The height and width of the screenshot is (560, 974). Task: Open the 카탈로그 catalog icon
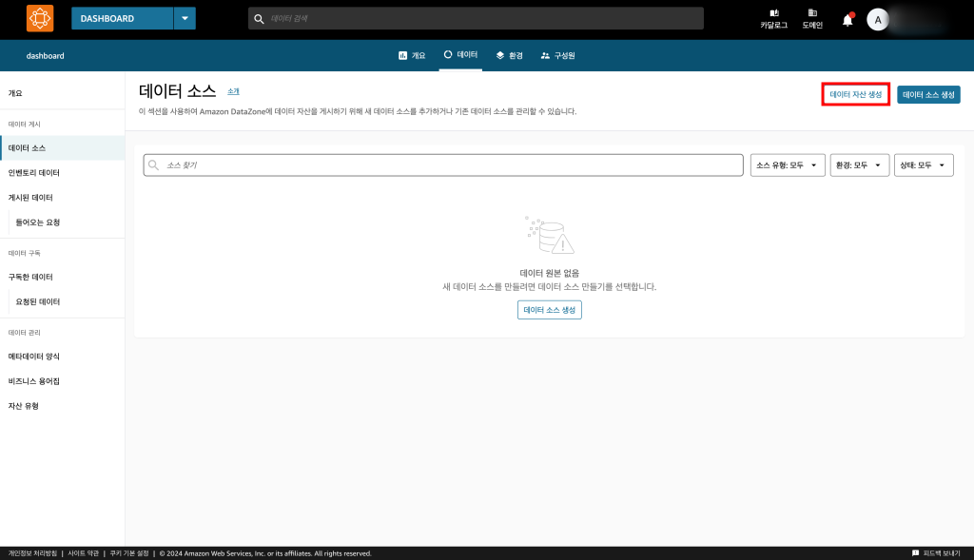(773, 19)
